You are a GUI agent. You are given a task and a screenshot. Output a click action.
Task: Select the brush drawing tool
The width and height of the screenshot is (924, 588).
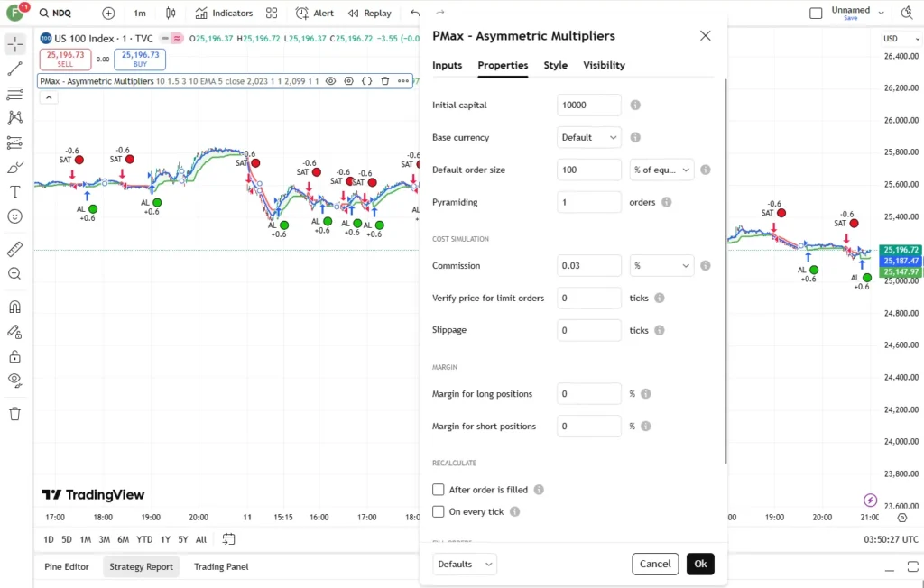[15, 168]
